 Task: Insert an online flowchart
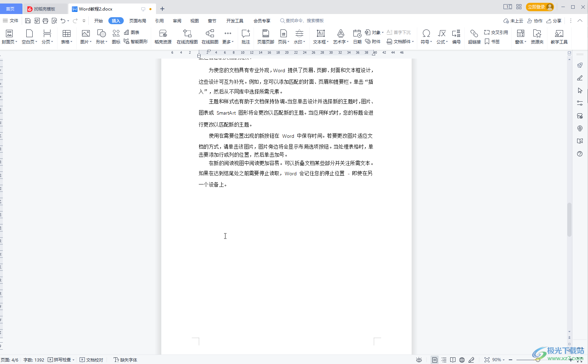[187, 36]
